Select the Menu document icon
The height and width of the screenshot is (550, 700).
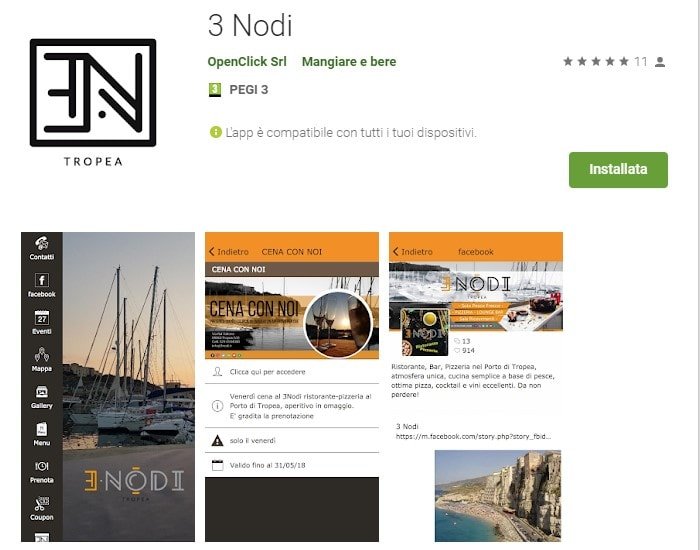pos(42,429)
